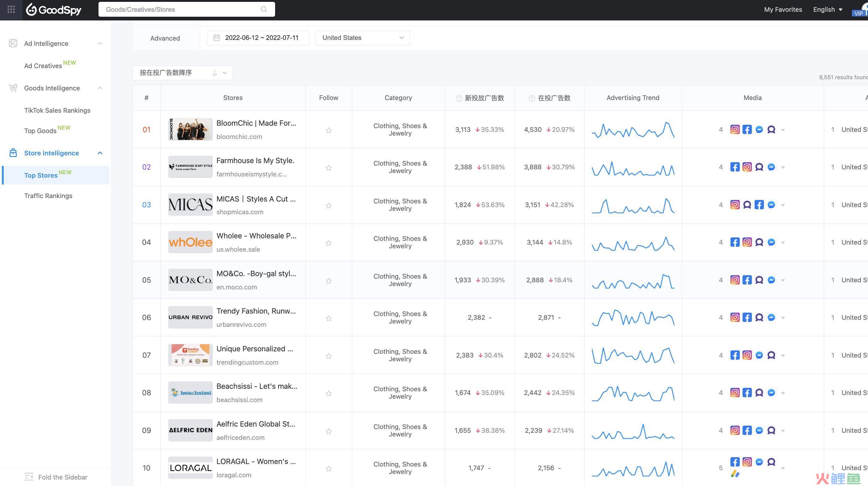Open the Ad Creatives menu item

[x=42, y=65]
